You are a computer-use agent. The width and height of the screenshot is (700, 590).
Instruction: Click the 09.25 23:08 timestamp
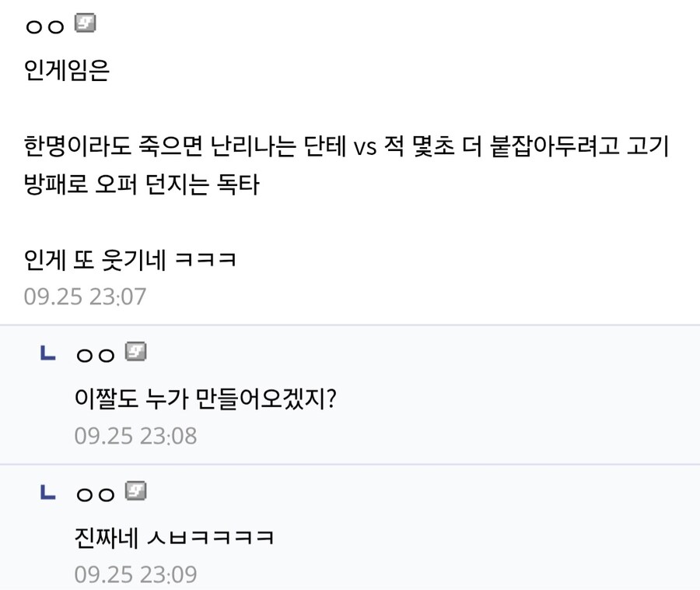(135, 435)
